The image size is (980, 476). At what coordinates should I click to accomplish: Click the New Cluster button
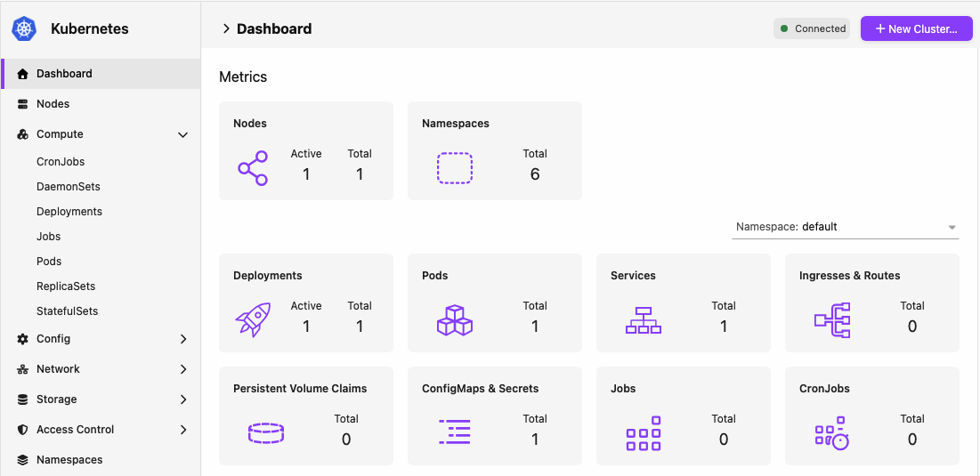tap(916, 28)
